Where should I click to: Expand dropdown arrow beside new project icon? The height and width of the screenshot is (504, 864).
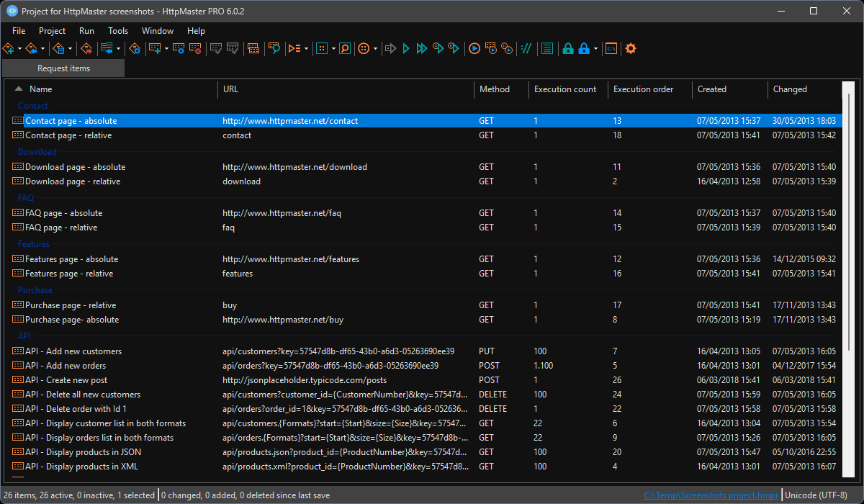(x=19, y=49)
